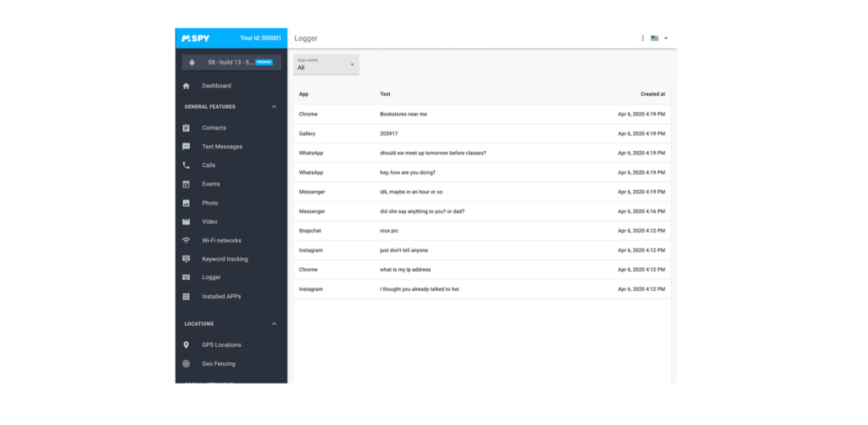Open Wi-Fi networks page

(221, 240)
